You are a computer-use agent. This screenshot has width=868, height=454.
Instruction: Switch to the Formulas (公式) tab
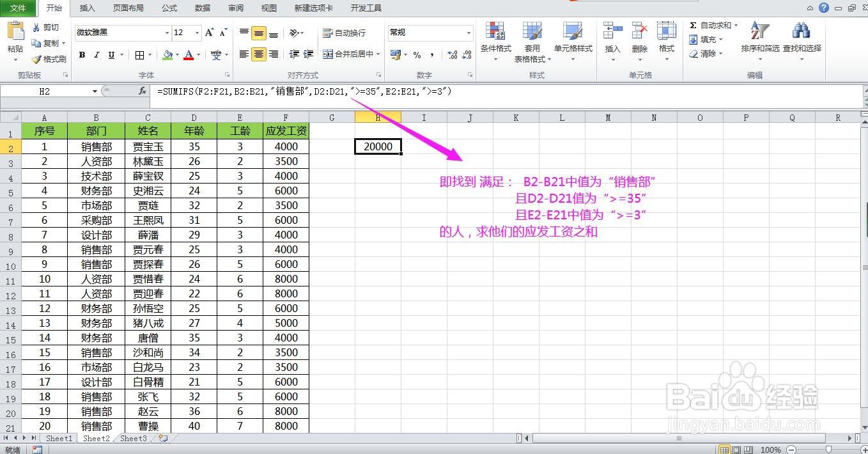pyautogui.click(x=169, y=8)
